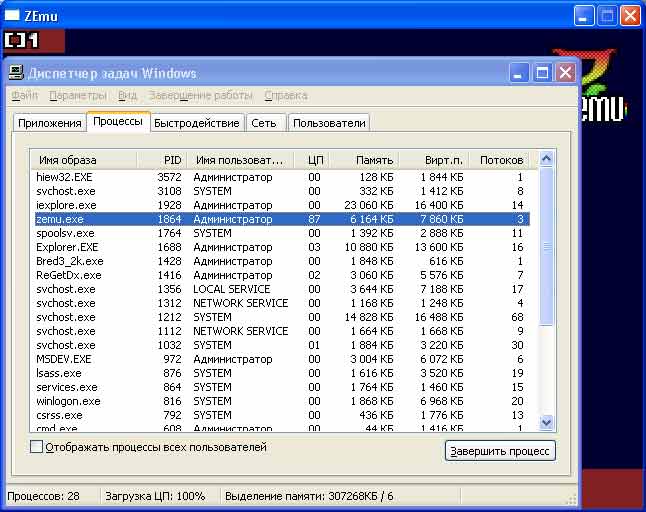Click the Task Manager title bar icon
The width and height of the screenshot is (646, 512).
click(x=16, y=73)
